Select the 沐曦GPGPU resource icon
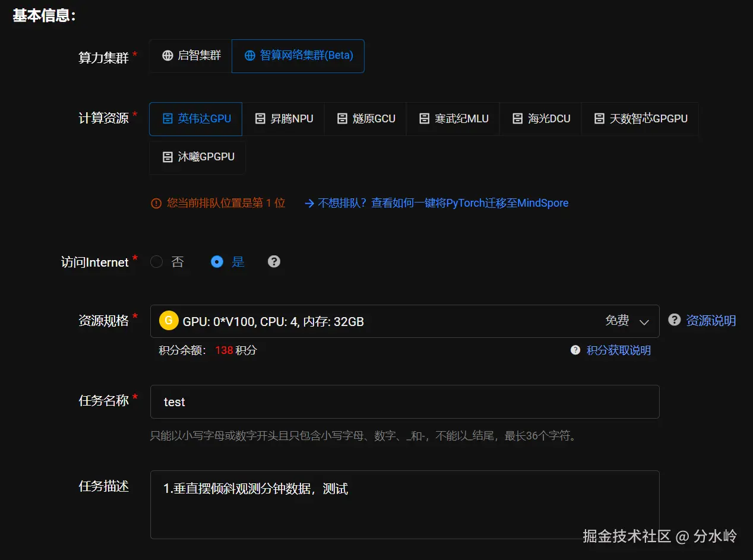Viewport: 753px width, 560px height. (167, 157)
